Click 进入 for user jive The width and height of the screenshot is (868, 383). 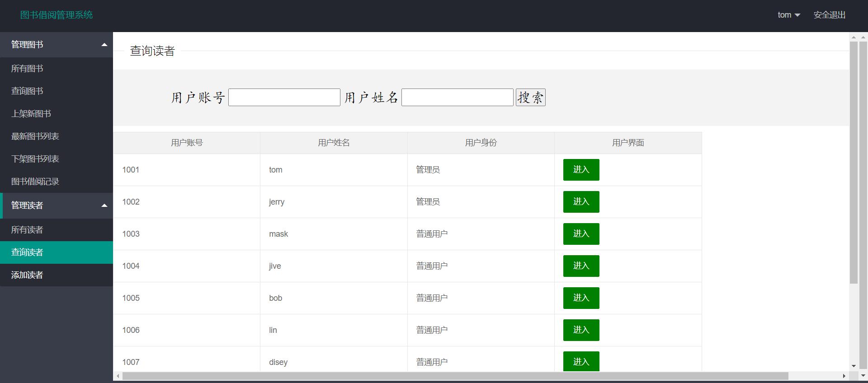[581, 266]
